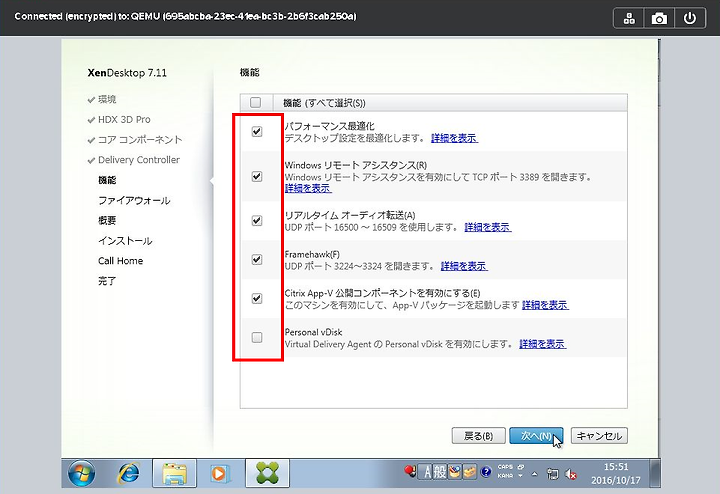Click the IME conversion mode '般' button
This screenshot has height=494, width=720.
(x=440, y=472)
